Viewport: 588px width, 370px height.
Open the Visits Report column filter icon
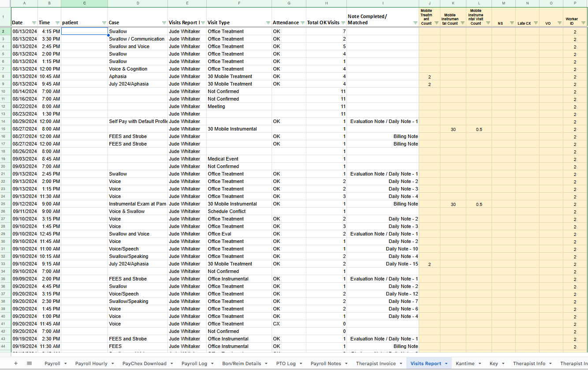(203, 22)
